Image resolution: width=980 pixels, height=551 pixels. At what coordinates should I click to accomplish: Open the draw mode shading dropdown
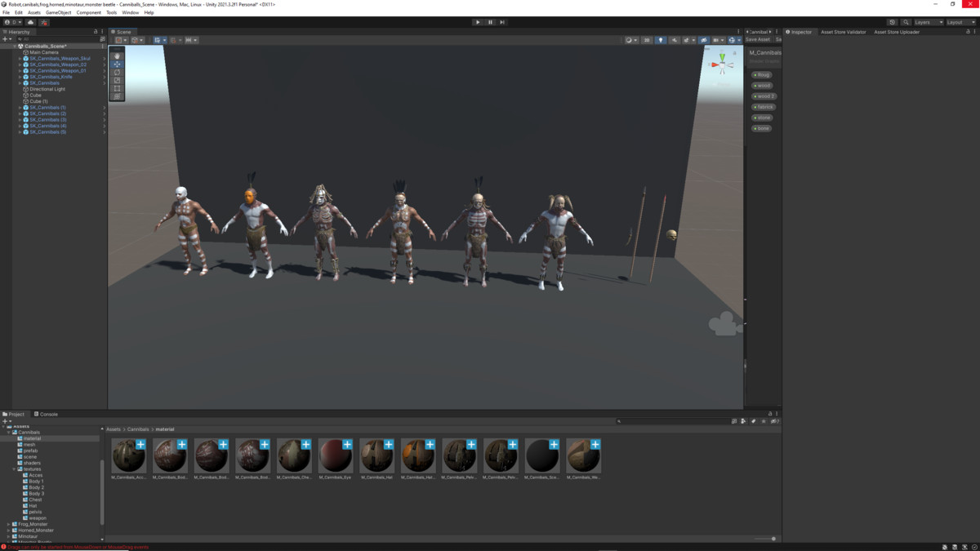[630, 40]
